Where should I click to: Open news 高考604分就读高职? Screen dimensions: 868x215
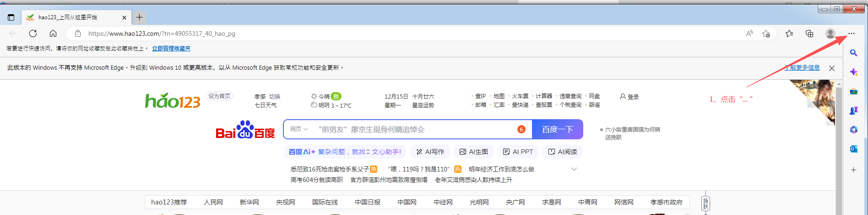316,180
